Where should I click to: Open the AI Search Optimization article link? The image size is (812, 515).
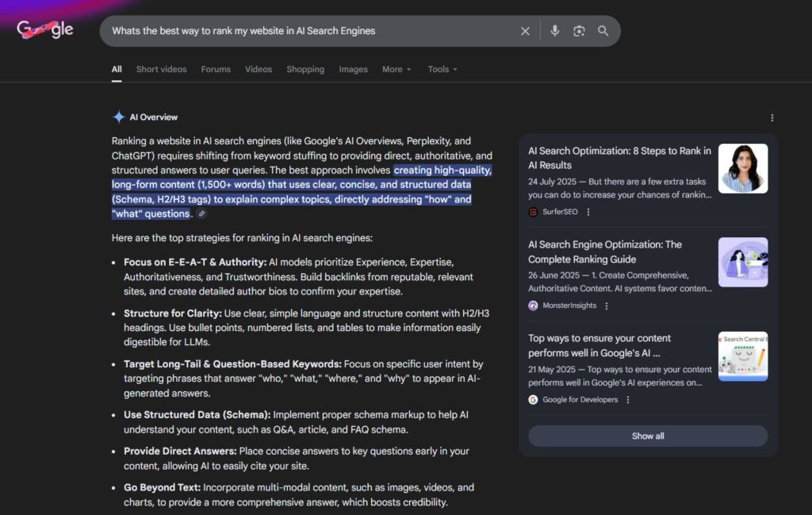point(619,158)
